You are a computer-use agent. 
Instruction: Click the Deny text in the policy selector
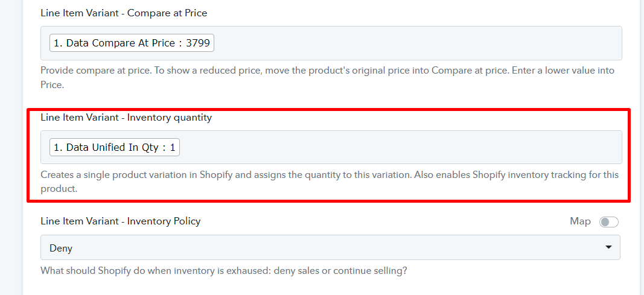coord(61,248)
